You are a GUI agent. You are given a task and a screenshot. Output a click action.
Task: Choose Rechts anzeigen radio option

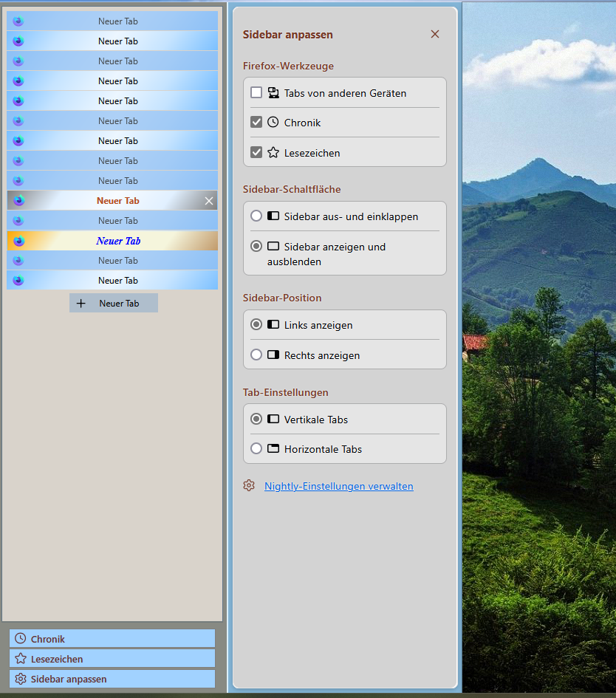[x=256, y=355]
